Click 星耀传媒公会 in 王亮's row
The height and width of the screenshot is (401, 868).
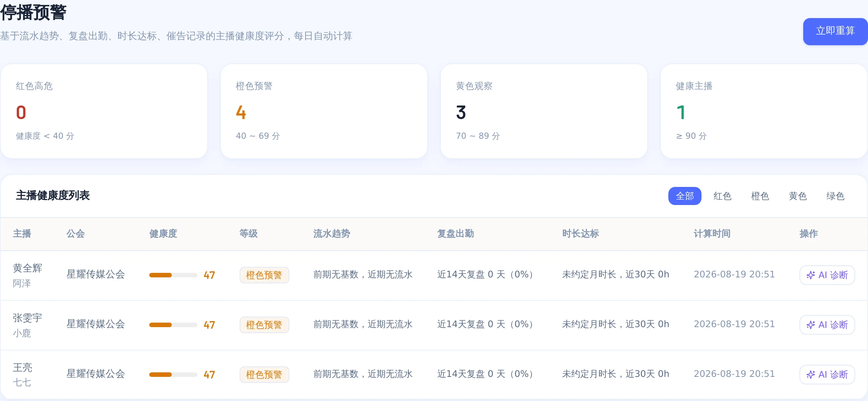pyautogui.click(x=96, y=374)
